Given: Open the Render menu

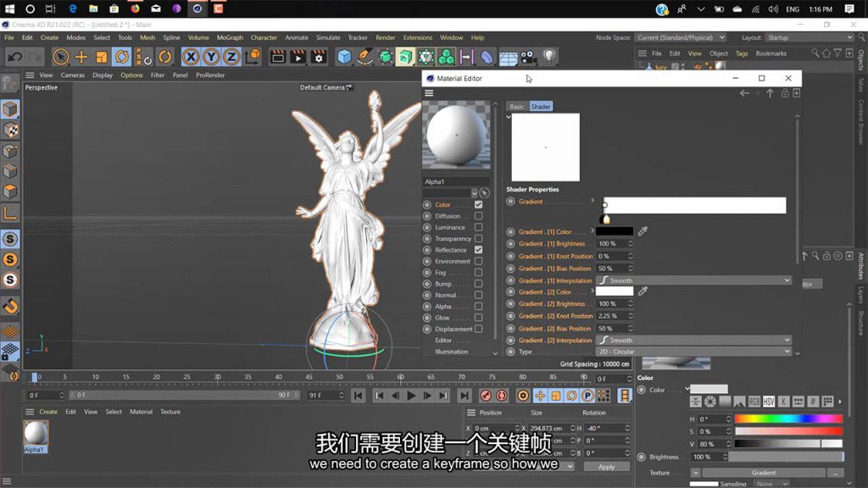Looking at the screenshot, I should [x=386, y=37].
